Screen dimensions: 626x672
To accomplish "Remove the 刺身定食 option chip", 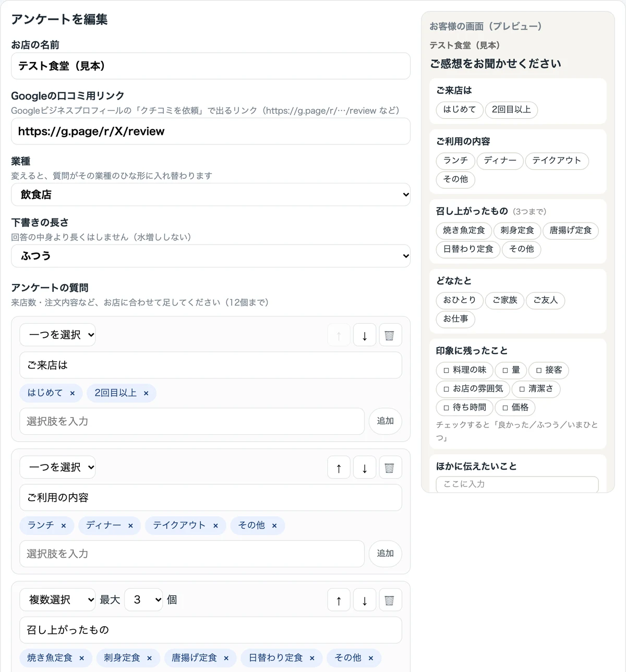I will (149, 658).
